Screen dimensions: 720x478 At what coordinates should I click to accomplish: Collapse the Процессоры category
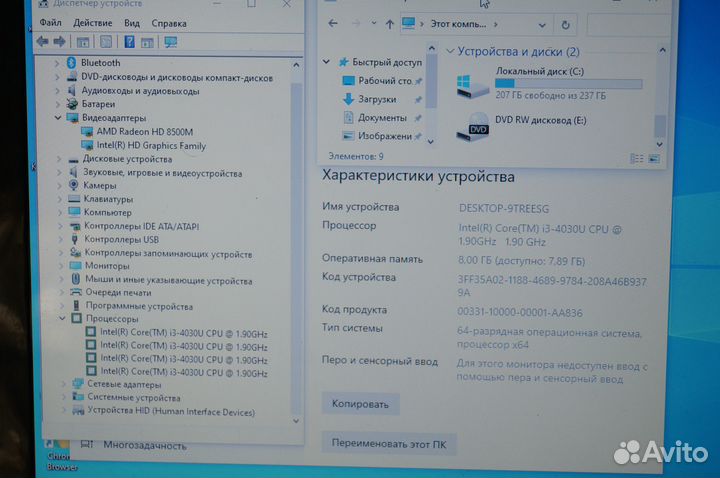pyautogui.click(x=62, y=318)
